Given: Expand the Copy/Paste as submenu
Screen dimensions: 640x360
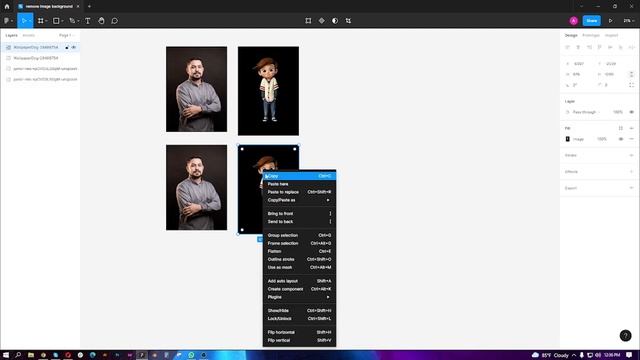Looking at the screenshot, I should pos(299,200).
